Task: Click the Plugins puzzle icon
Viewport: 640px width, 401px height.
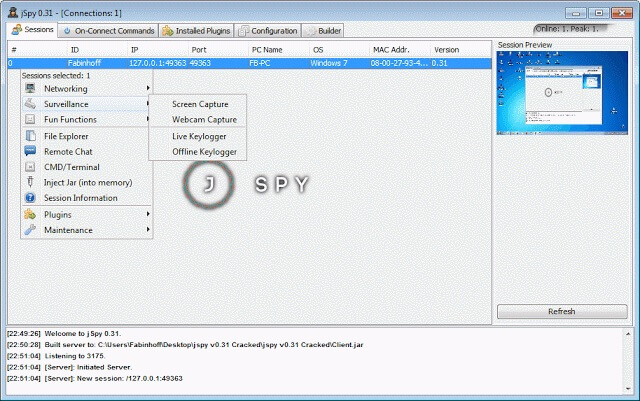Action: tap(30, 214)
